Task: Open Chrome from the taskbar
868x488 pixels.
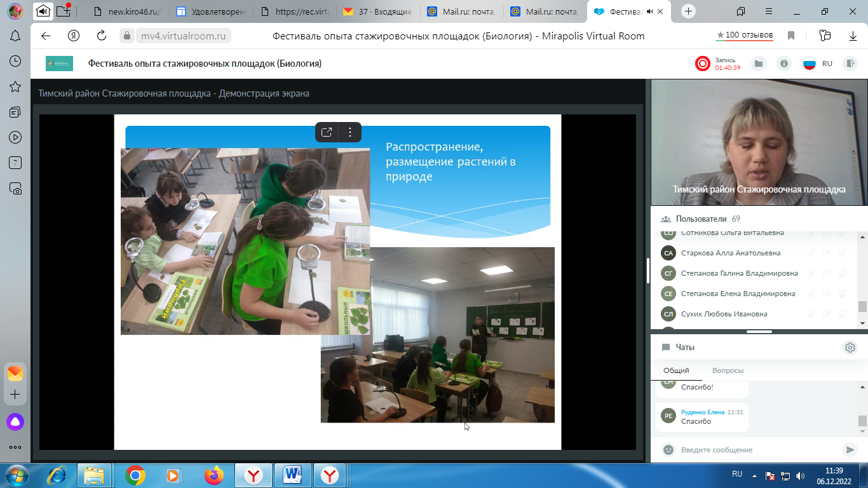Action: click(x=135, y=475)
